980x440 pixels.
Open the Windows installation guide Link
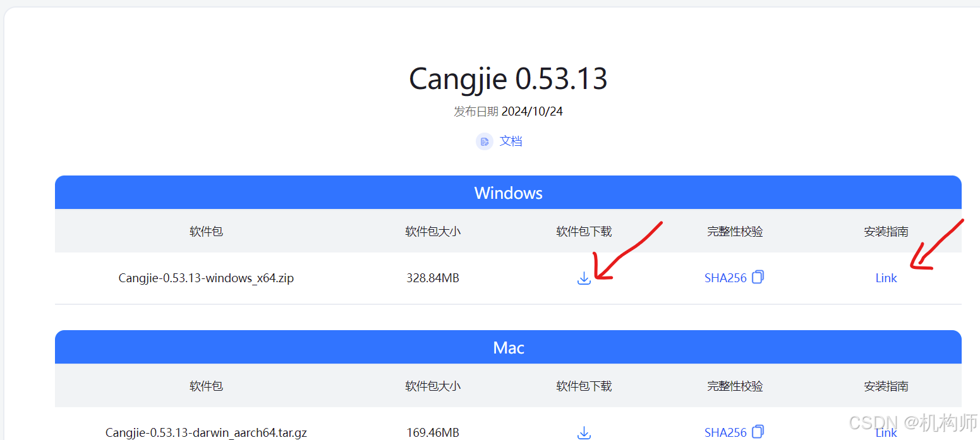pos(886,278)
